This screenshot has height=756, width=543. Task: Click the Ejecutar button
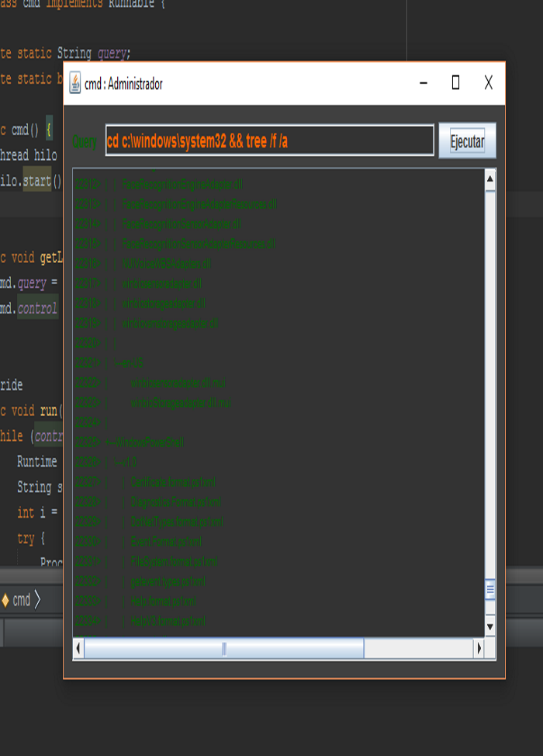(x=467, y=140)
